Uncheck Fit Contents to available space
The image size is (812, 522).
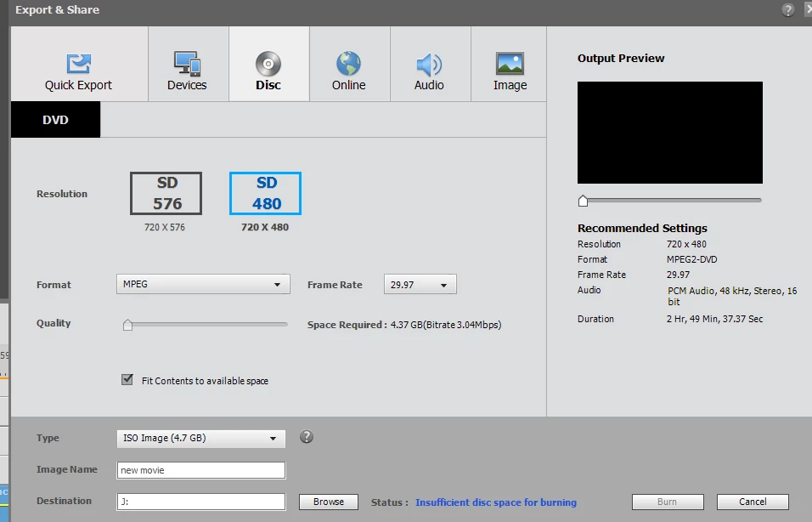pyautogui.click(x=127, y=379)
